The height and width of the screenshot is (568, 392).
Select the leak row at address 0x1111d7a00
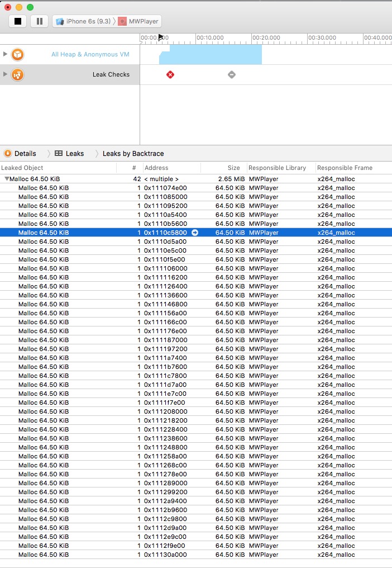(196, 384)
